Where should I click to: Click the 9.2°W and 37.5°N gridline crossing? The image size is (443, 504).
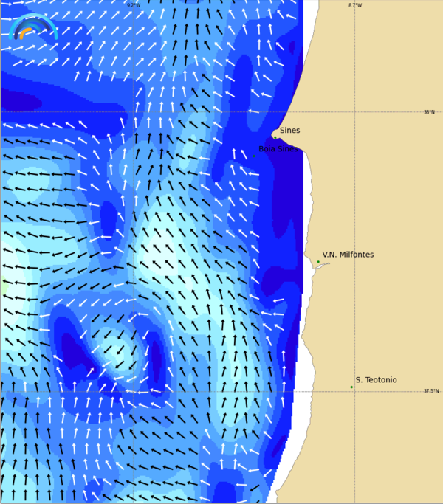point(133,391)
